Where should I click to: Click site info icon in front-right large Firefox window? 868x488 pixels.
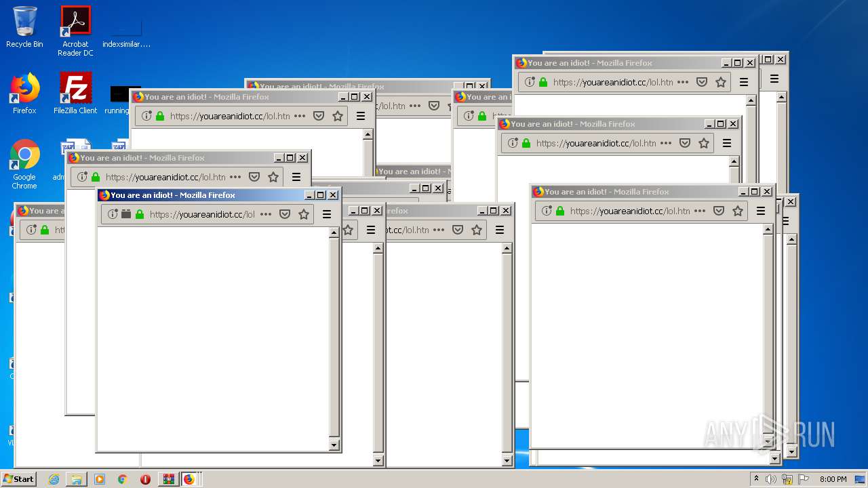coord(547,211)
